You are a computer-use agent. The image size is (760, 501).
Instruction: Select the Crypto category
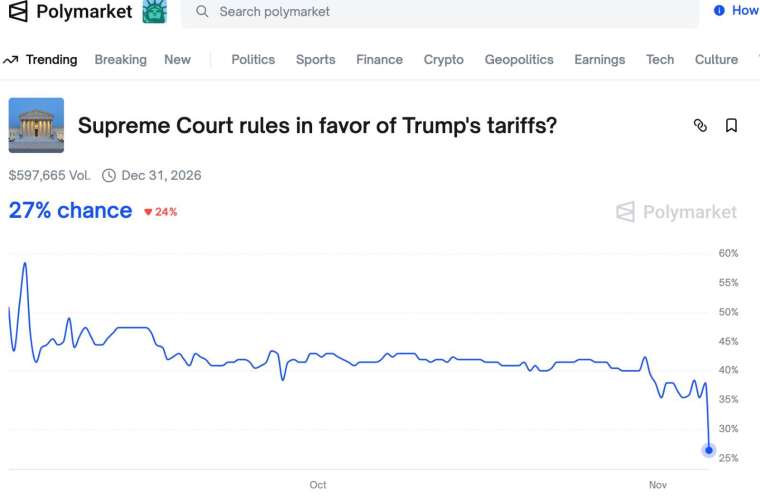(x=443, y=60)
